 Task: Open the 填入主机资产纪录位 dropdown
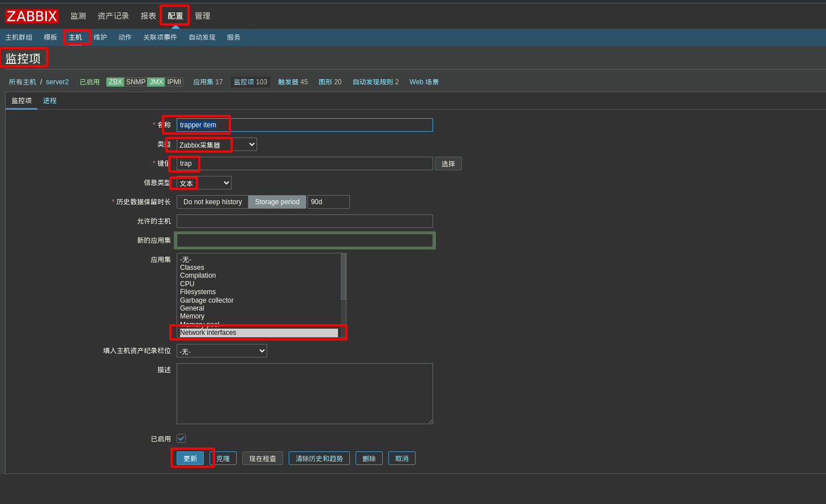pos(221,351)
